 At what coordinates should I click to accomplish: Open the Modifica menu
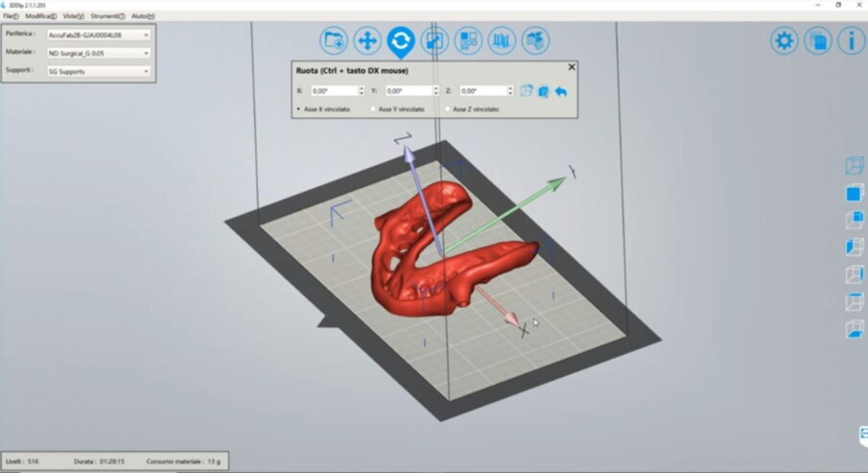point(40,16)
